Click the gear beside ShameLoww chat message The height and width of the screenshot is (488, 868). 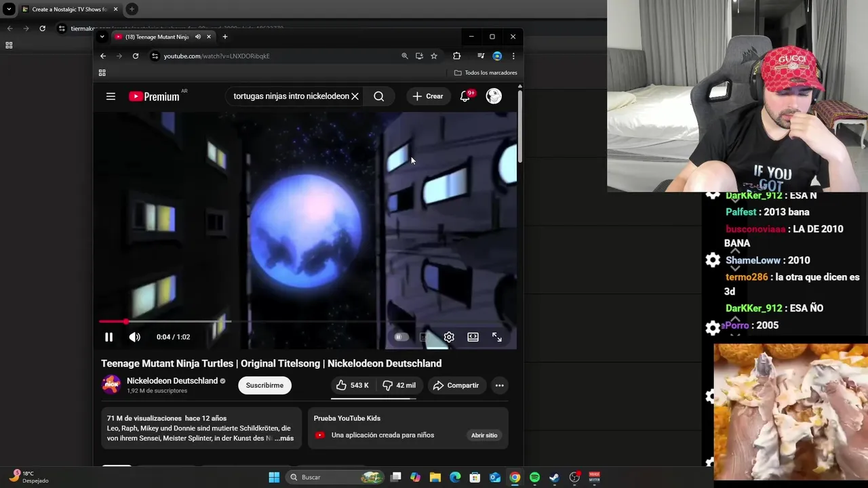pos(713,260)
